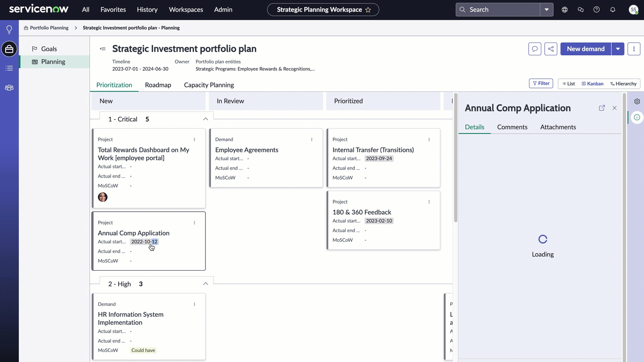Click the info circle icon on the right rail
Screen dimensions: 644x362
click(637, 117)
